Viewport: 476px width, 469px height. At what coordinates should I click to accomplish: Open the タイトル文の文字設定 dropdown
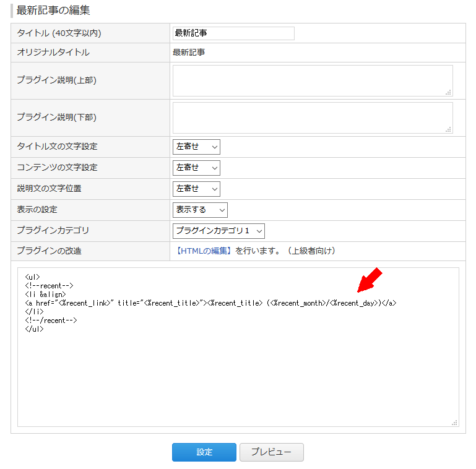pos(196,147)
